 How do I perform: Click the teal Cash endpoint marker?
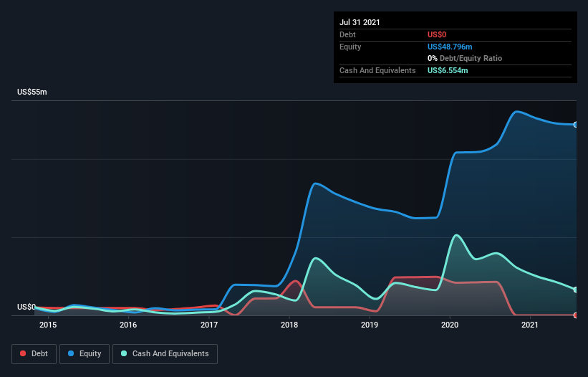[576, 290]
